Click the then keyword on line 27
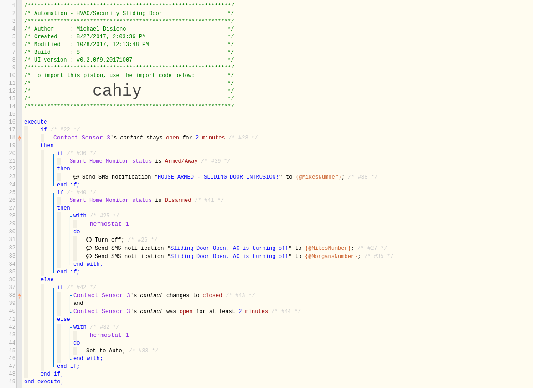The height and width of the screenshot is (392, 537). pos(63,208)
